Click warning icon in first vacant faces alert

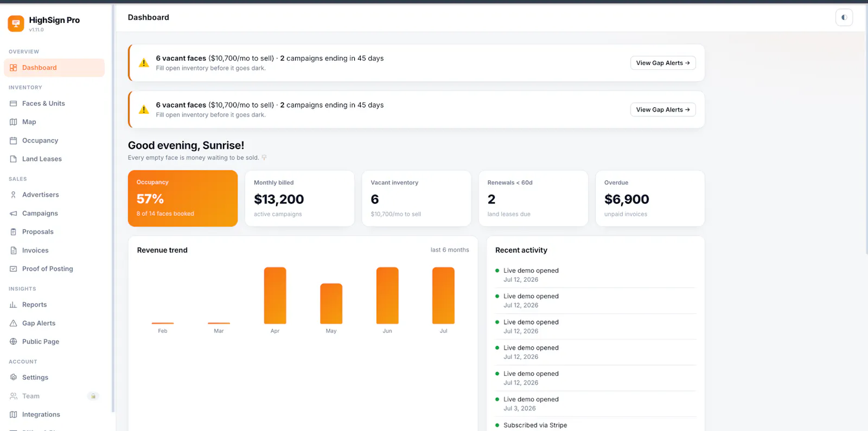144,63
